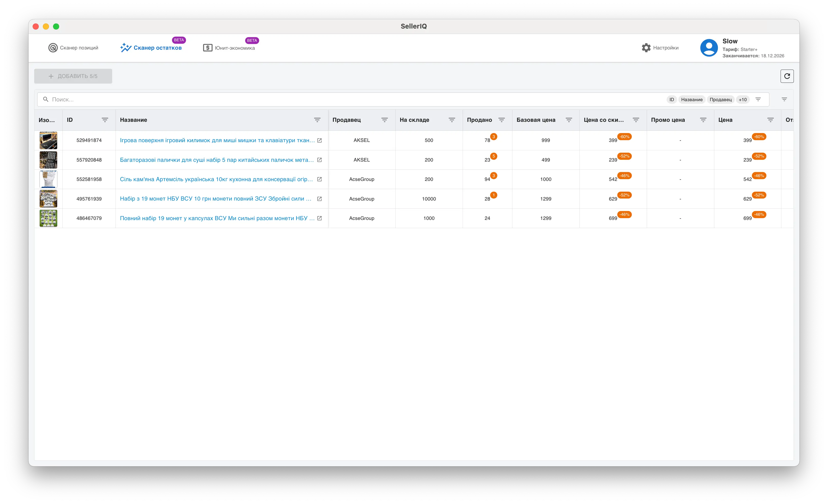Click -52% discount badge beside 239 in Цена со скидкой
Image resolution: width=828 pixels, height=504 pixels.
(x=625, y=156)
